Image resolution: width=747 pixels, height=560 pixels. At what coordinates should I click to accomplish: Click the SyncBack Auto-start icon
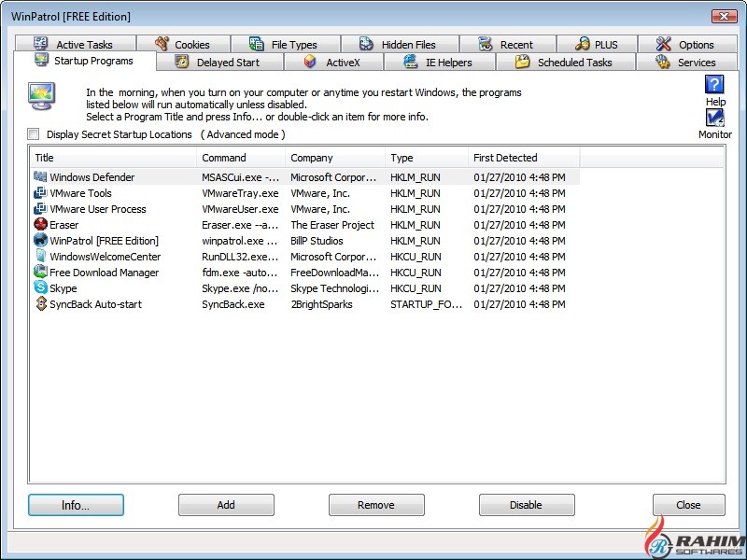click(x=41, y=304)
